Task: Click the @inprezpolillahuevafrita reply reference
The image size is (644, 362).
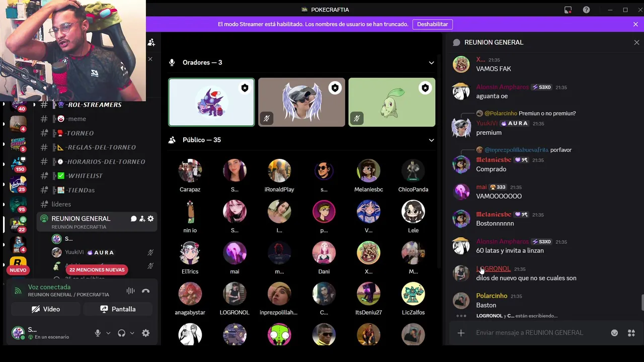Action: pos(516,150)
